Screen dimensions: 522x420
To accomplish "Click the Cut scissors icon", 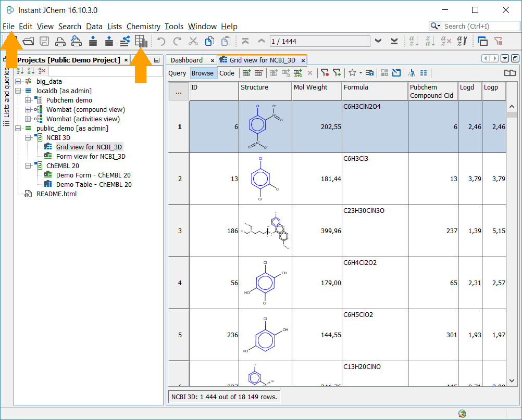I will (193, 41).
